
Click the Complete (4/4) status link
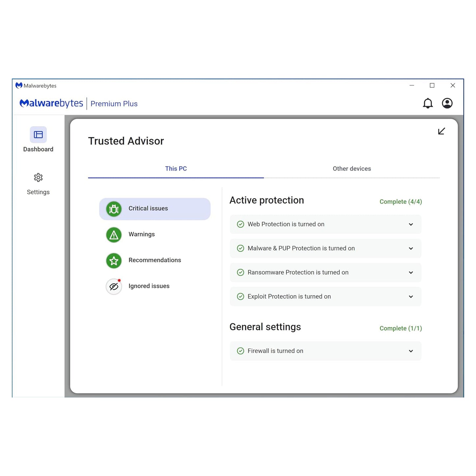401,201
